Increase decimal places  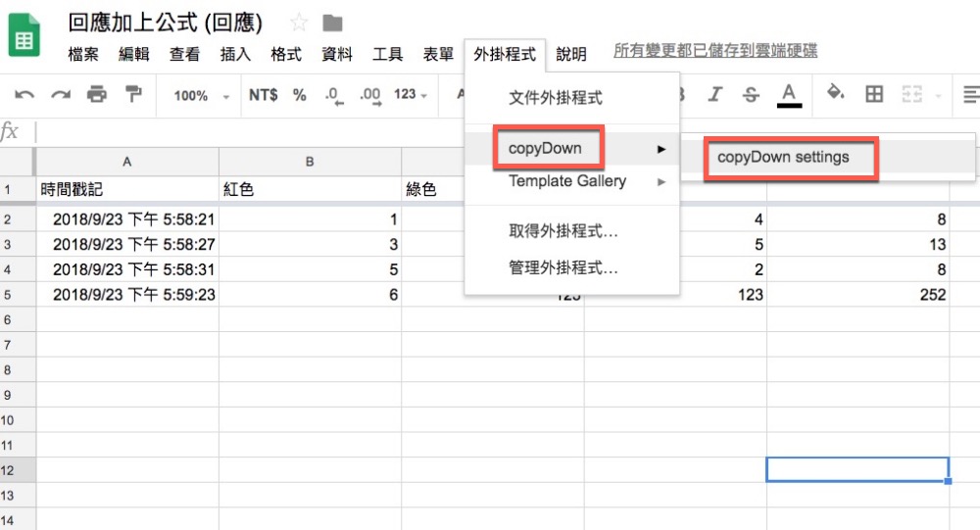coord(370,96)
